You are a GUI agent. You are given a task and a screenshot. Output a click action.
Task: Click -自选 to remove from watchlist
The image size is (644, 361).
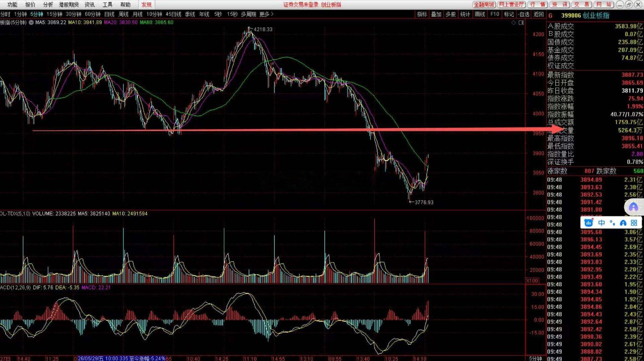pos(524,14)
